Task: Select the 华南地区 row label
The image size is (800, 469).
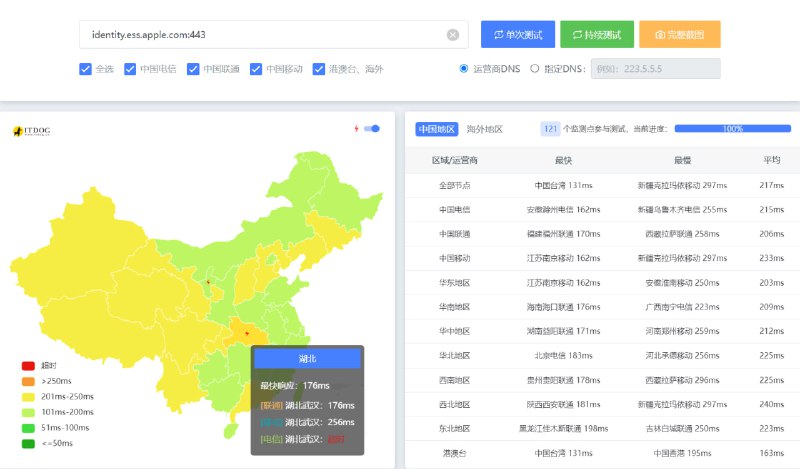Action: tap(455, 307)
